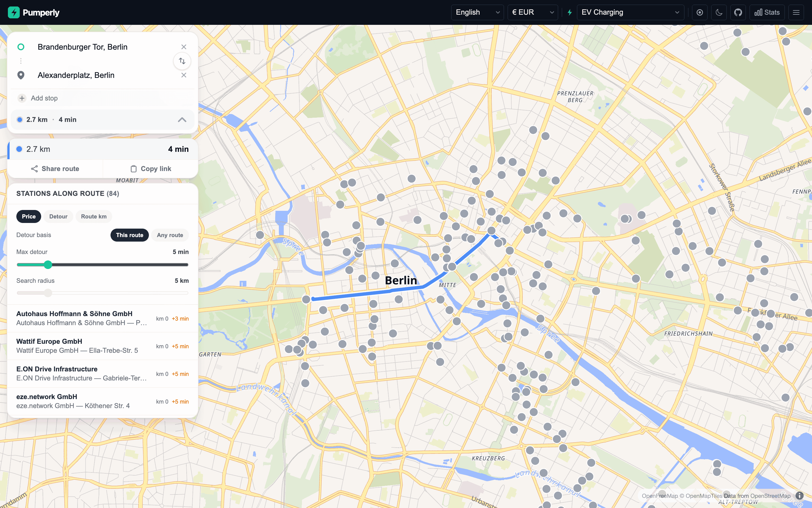Open the English language dropdown
The height and width of the screenshot is (508, 812).
click(x=477, y=12)
